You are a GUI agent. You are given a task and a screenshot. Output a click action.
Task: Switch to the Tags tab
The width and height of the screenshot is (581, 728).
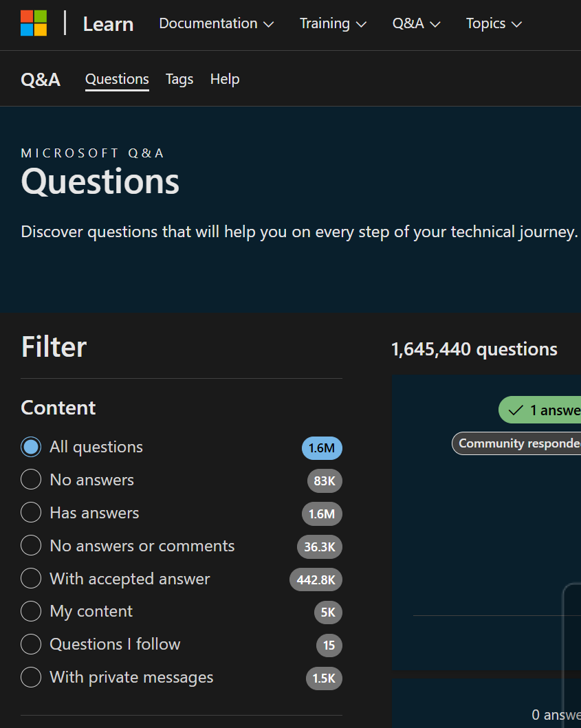tap(179, 79)
